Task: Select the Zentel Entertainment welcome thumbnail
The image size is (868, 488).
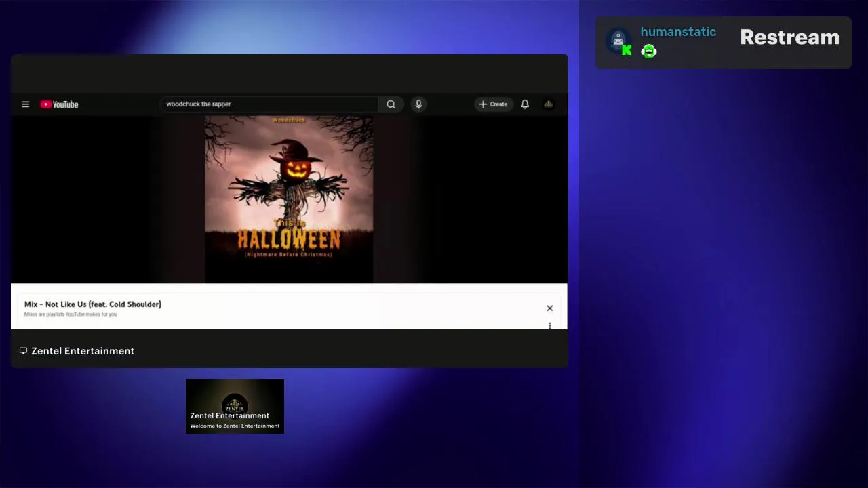Action: tap(235, 406)
